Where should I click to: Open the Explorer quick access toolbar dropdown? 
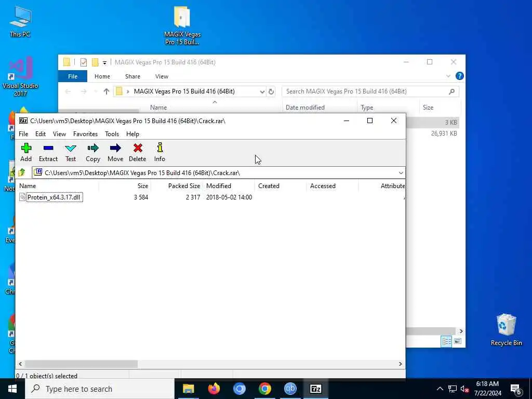[104, 62]
